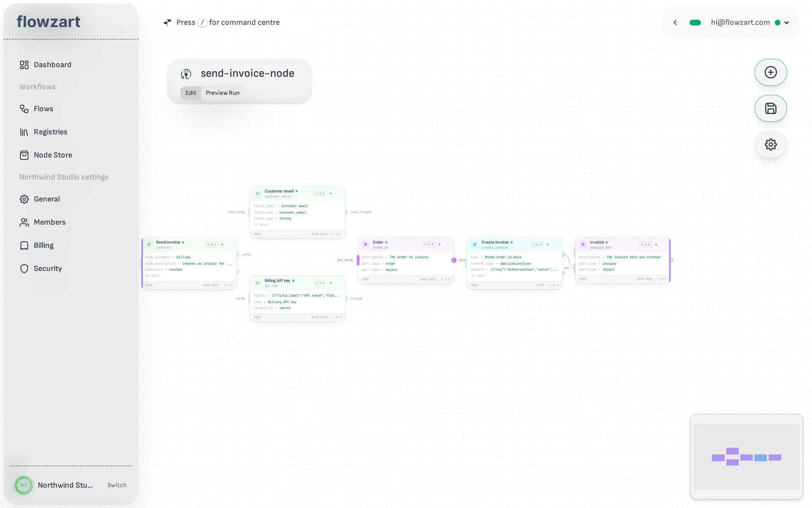Click the minimap thumbnail
812x508 pixels.
click(746, 457)
